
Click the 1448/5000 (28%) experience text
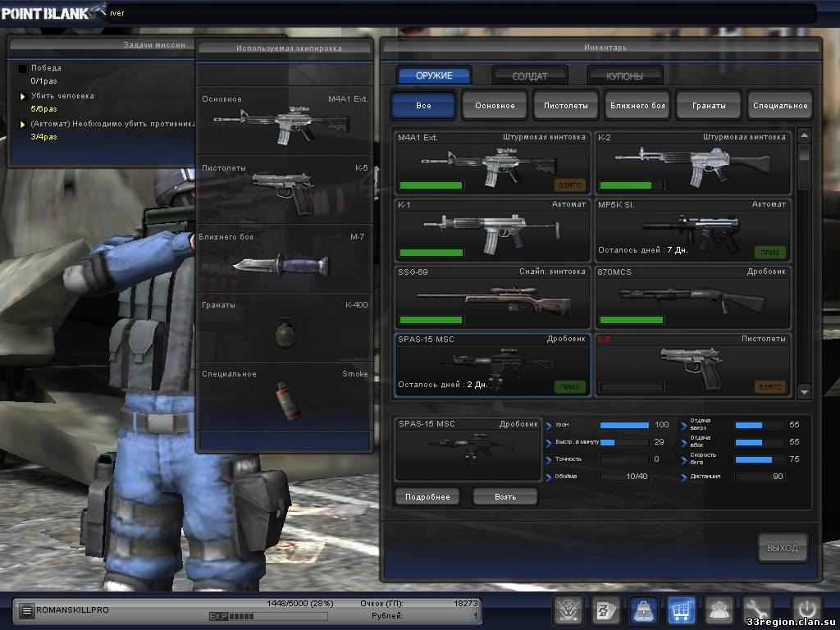pyautogui.click(x=300, y=603)
